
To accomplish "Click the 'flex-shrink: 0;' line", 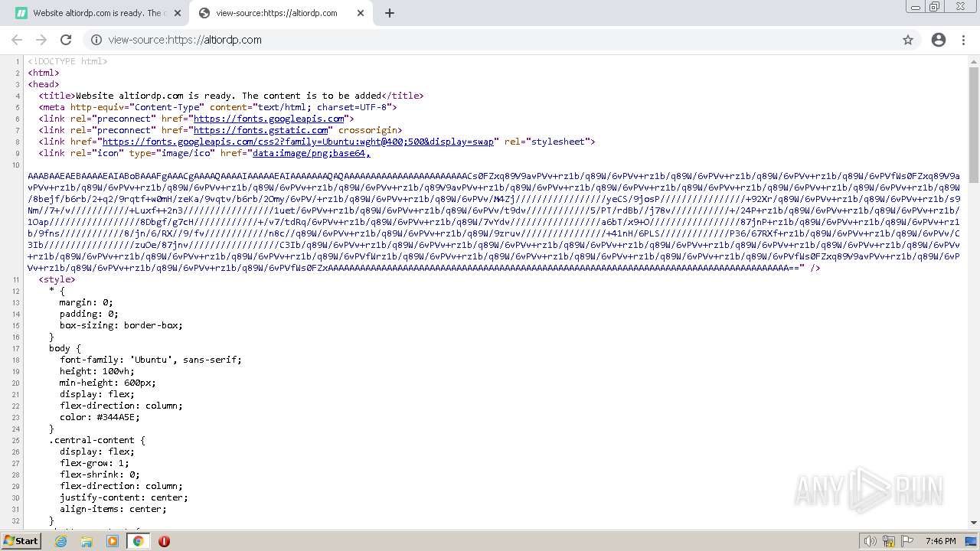I will pos(100,474).
